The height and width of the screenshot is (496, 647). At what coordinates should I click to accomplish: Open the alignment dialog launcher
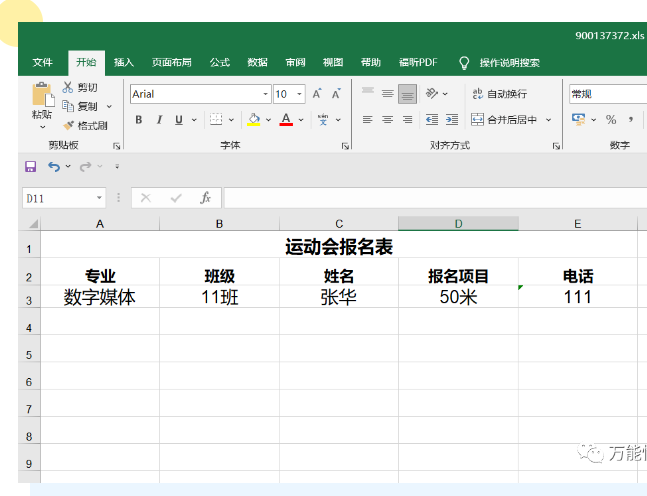click(556, 146)
